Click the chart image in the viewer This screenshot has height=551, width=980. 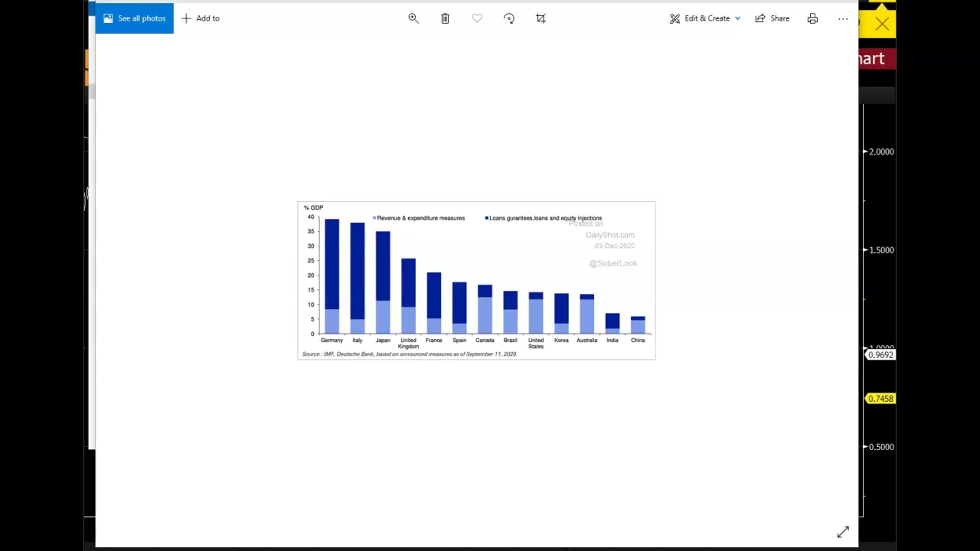[477, 280]
